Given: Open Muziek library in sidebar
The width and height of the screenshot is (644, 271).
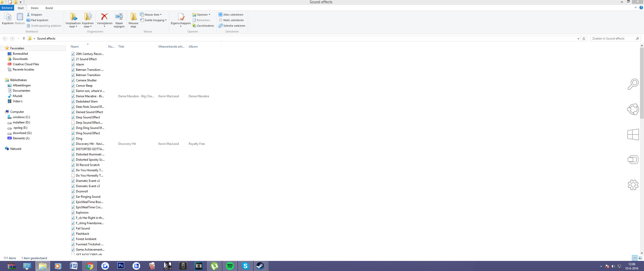Looking at the screenshot, I should pyautogui.click(x=17, y=96).
